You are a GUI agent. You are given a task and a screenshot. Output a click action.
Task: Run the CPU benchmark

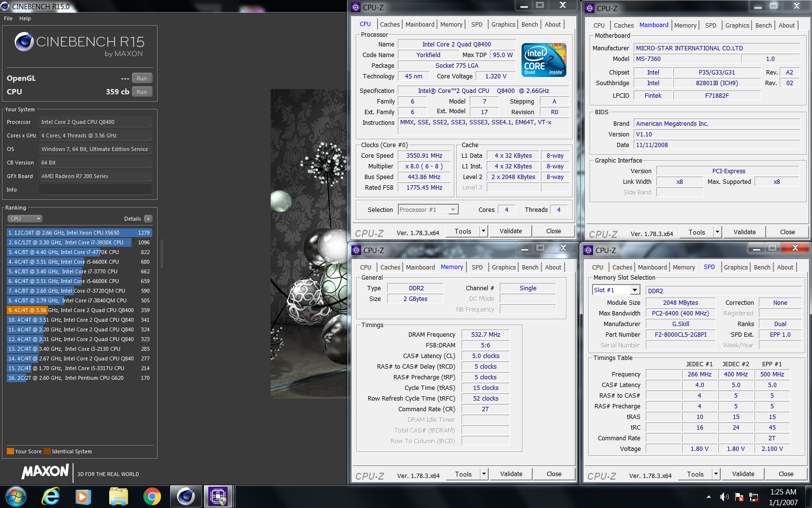(x=142, y=92)
